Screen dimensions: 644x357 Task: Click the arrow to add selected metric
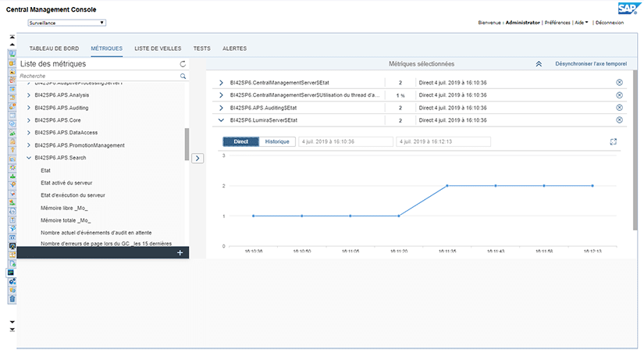(197, 158)
